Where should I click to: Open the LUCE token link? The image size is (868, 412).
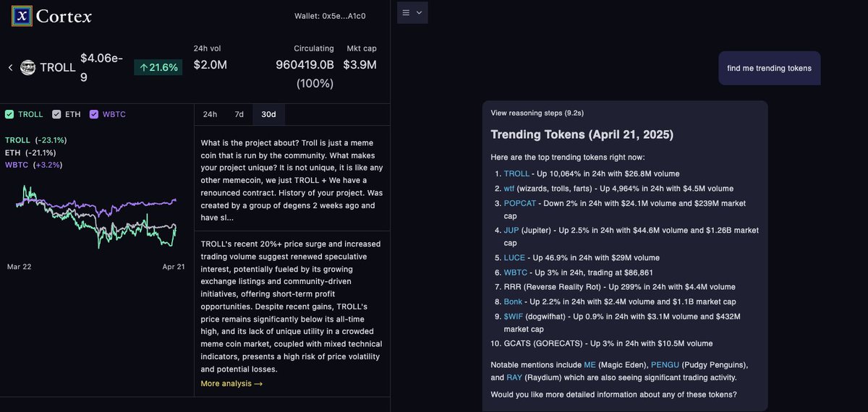514,257
